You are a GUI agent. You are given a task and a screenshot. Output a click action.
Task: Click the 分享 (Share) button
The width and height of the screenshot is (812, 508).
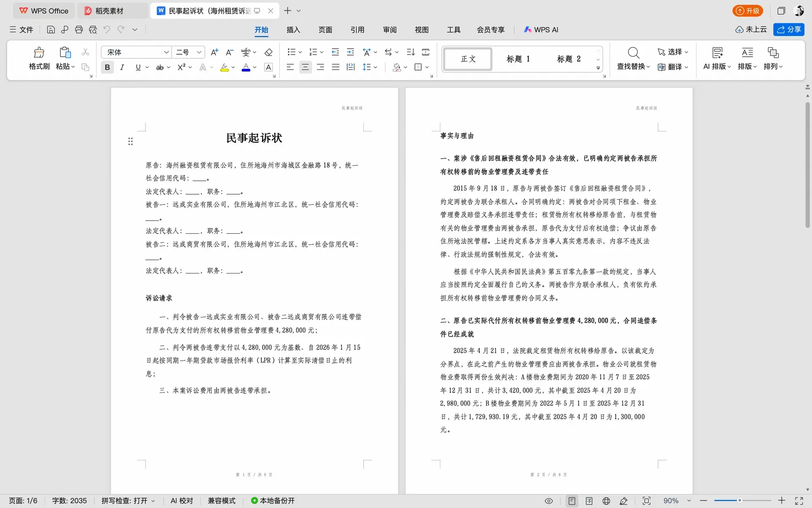789,30
